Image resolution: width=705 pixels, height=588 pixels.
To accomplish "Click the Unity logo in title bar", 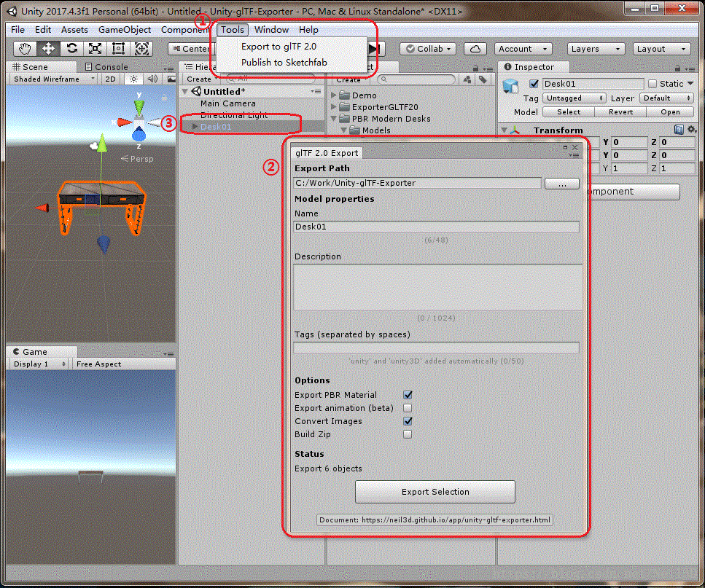I will point(12,11).
